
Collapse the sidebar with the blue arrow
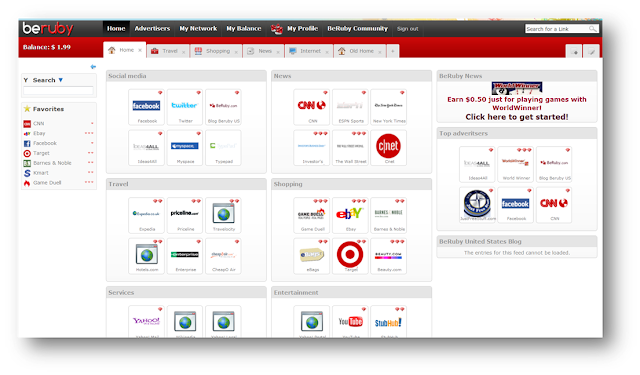point(93,67)
